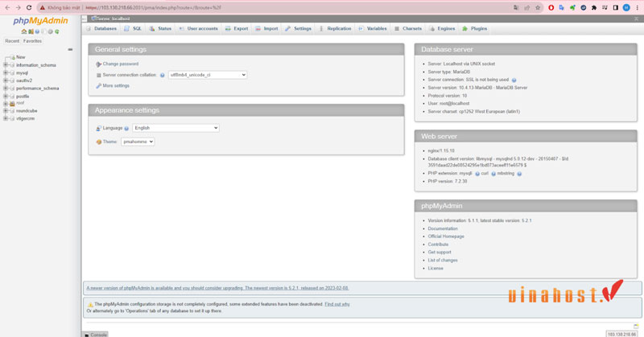
Task: Bookmark this page with star icon
Action: click(538, 8)
